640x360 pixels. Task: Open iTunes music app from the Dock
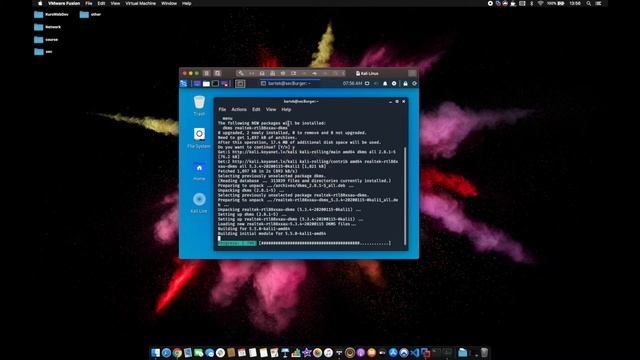point(328,353)
